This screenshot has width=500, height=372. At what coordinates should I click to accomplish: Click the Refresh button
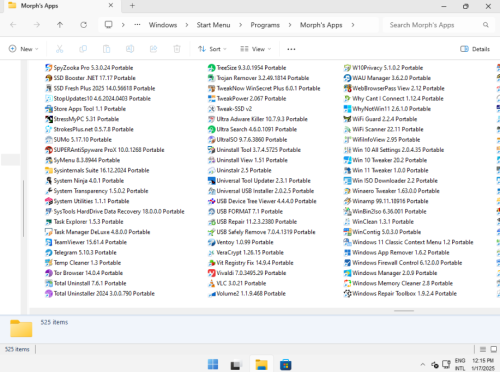(84, 25)
